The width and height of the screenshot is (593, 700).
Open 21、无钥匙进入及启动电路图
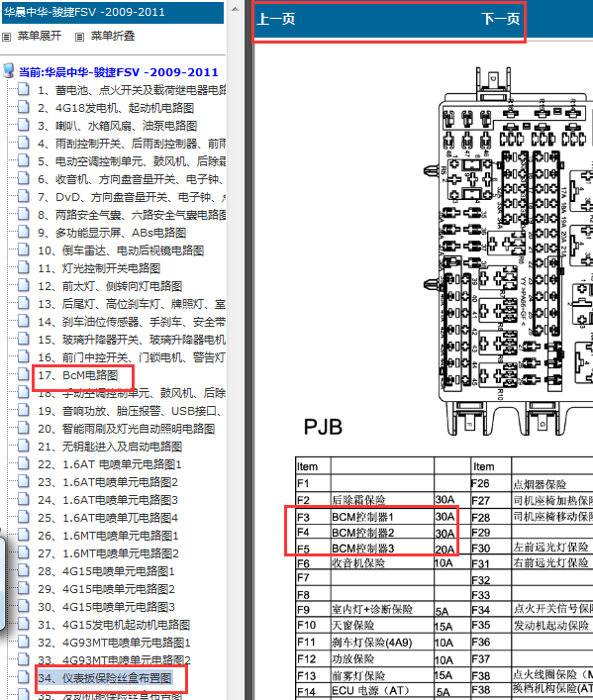[110, 447]
